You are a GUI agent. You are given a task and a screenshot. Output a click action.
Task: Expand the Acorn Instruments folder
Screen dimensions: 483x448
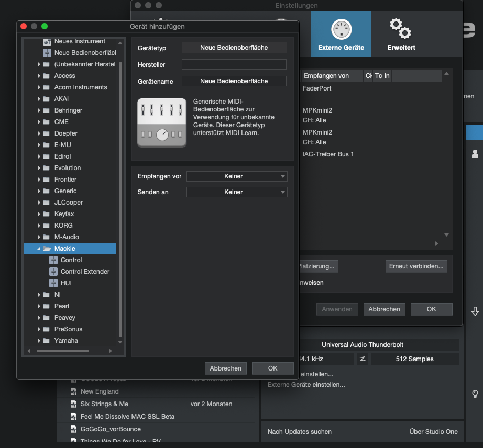tap(39, 87)
